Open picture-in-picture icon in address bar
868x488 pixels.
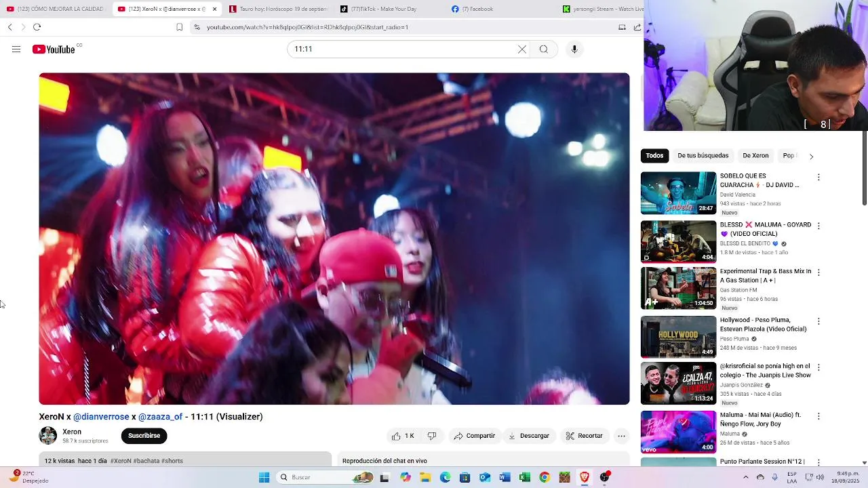[x=622, y=27]
